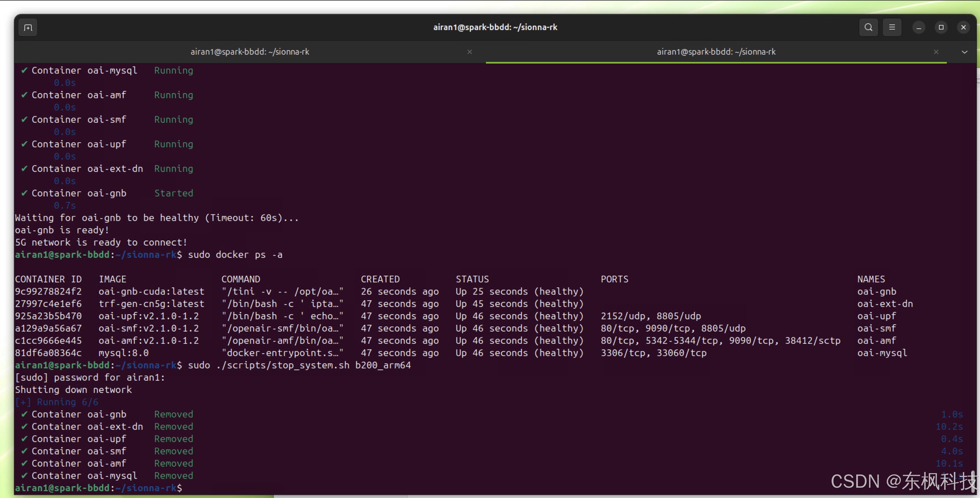Switch to the first sionna-rk tab
This screenshot has height=498, width=980.
250,52
